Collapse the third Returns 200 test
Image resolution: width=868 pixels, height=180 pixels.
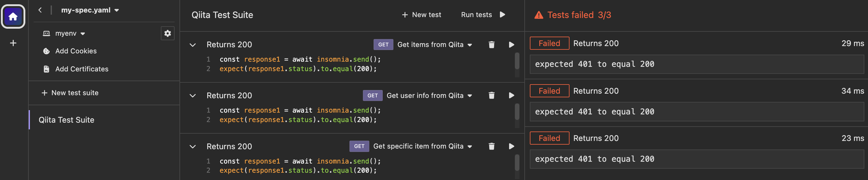(x=193, y=147)
